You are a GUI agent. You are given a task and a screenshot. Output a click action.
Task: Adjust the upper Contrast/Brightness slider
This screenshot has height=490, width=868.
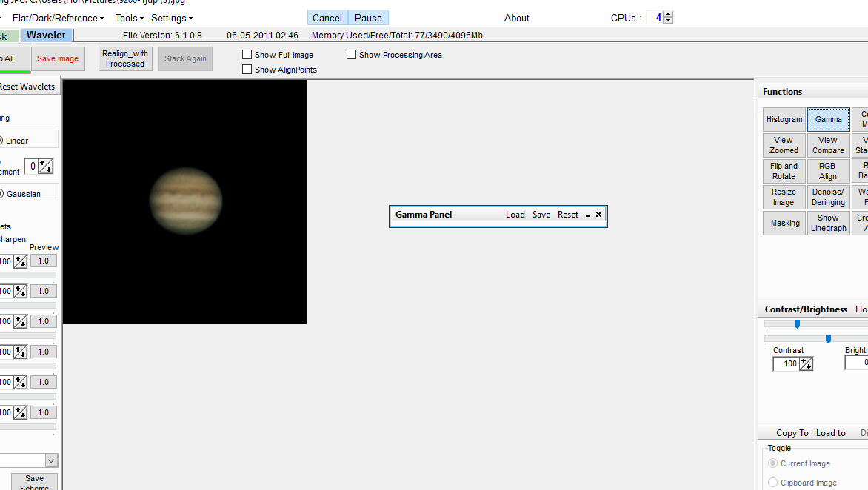coord(797,324)
